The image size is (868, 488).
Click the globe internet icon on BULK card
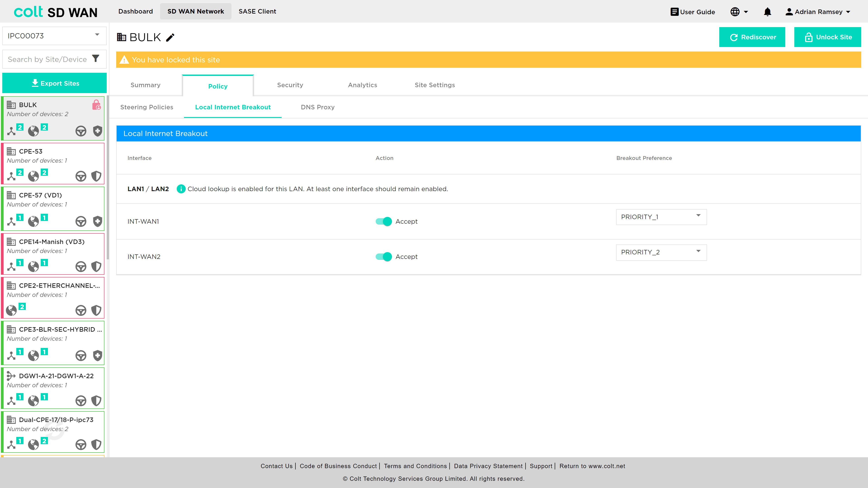33,131
